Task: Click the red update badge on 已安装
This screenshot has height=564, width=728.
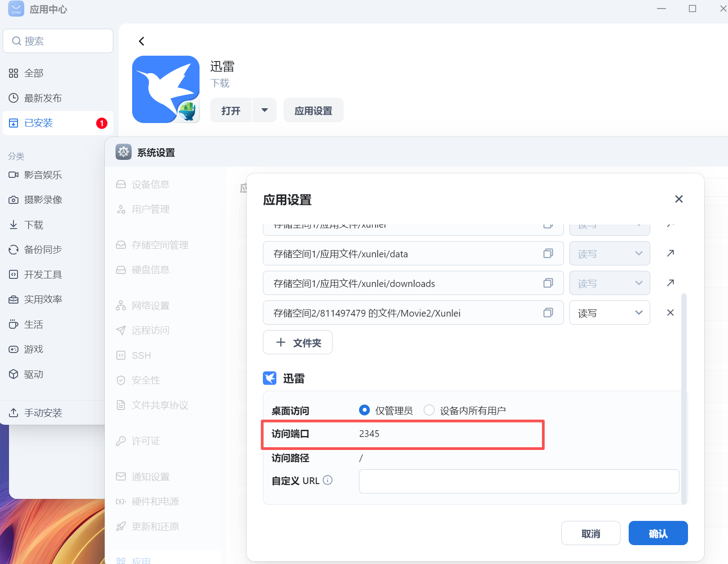Action: pos(102,123)
